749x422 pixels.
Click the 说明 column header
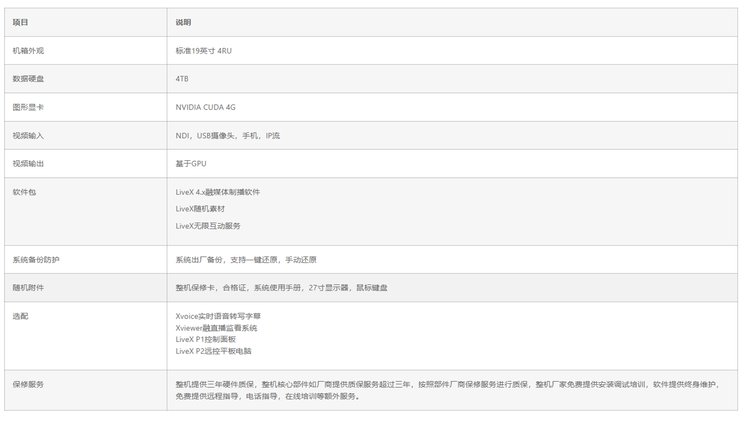point(183,22)
